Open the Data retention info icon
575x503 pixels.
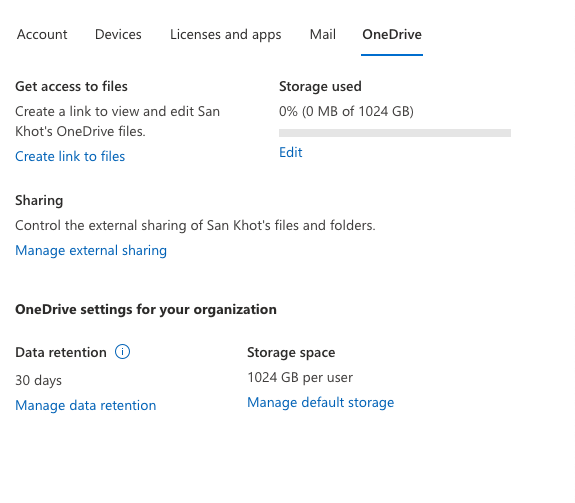point(122,352)
